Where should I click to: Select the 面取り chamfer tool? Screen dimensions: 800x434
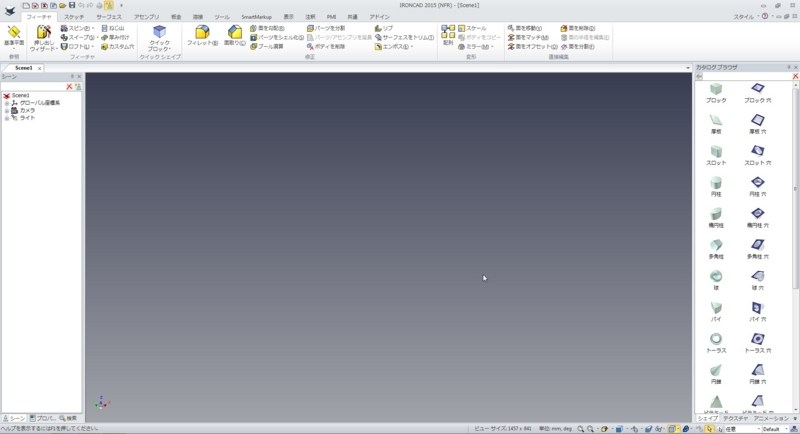coord(235,36)
